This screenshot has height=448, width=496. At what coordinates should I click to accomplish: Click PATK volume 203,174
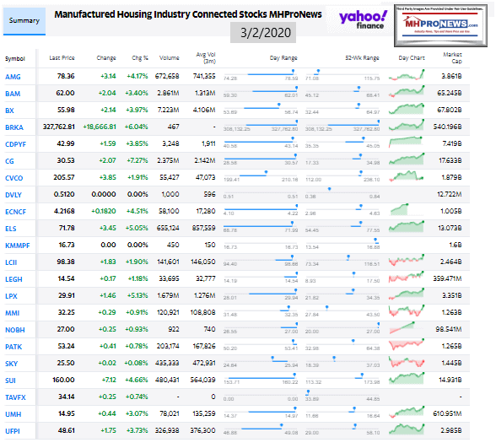(168, 346)
